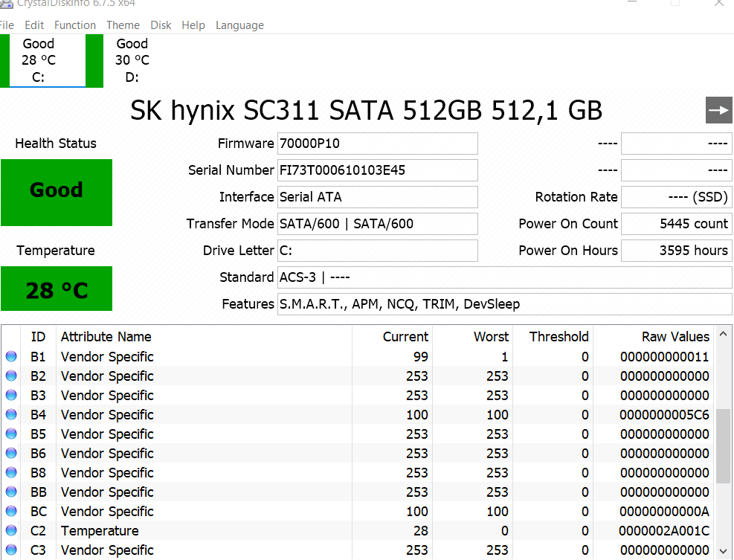
Task: Click the CrystalDiskInfo title bar app icon
Action: [x=6, y=3]
